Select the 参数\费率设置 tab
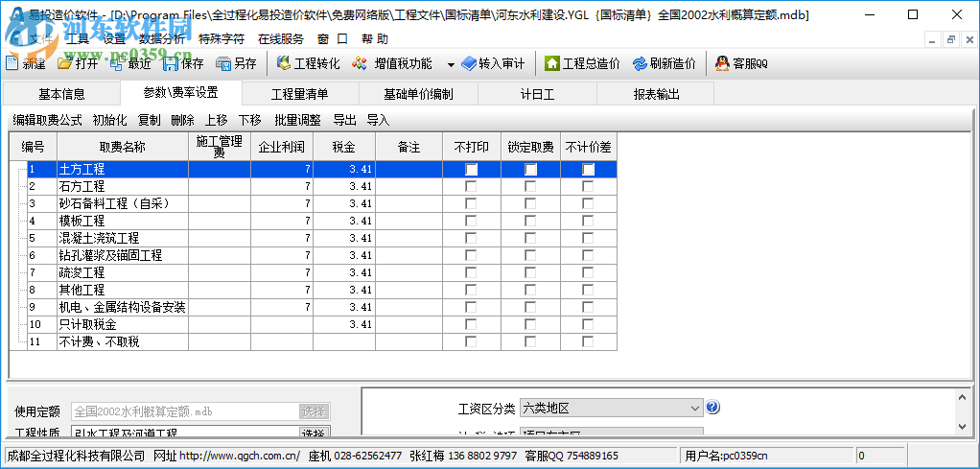 click(180, 93)
